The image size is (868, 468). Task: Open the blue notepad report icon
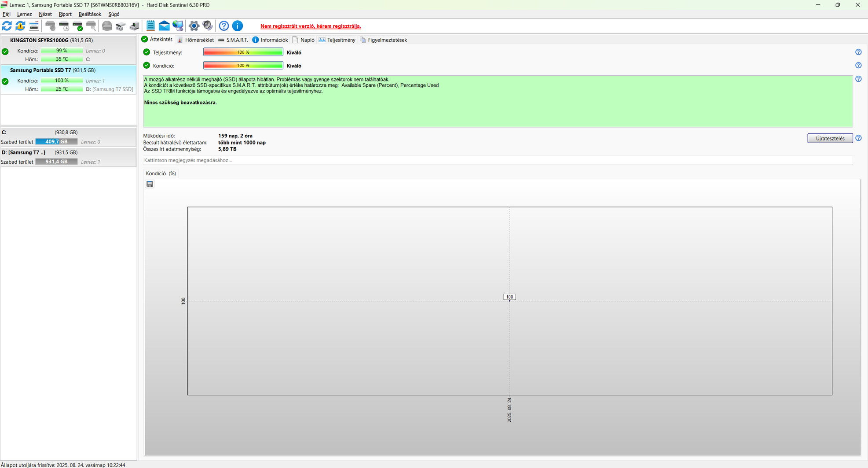150,26
